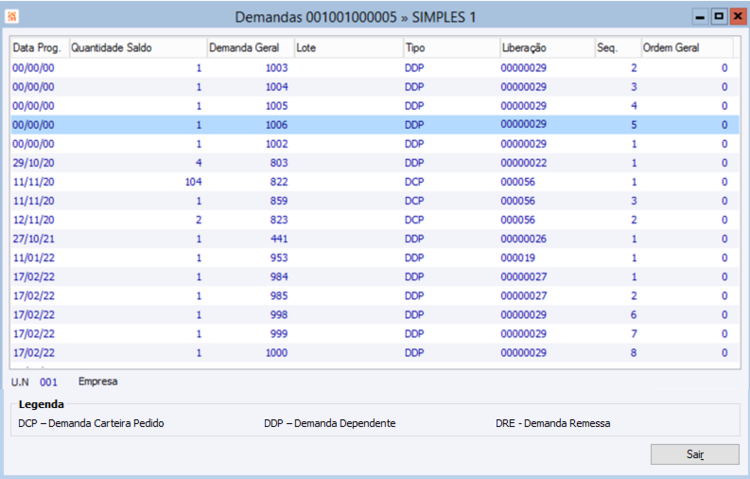The height and width of the screenshot is (479, 750).
Task: Click the Lote column header
Action: 349,48
